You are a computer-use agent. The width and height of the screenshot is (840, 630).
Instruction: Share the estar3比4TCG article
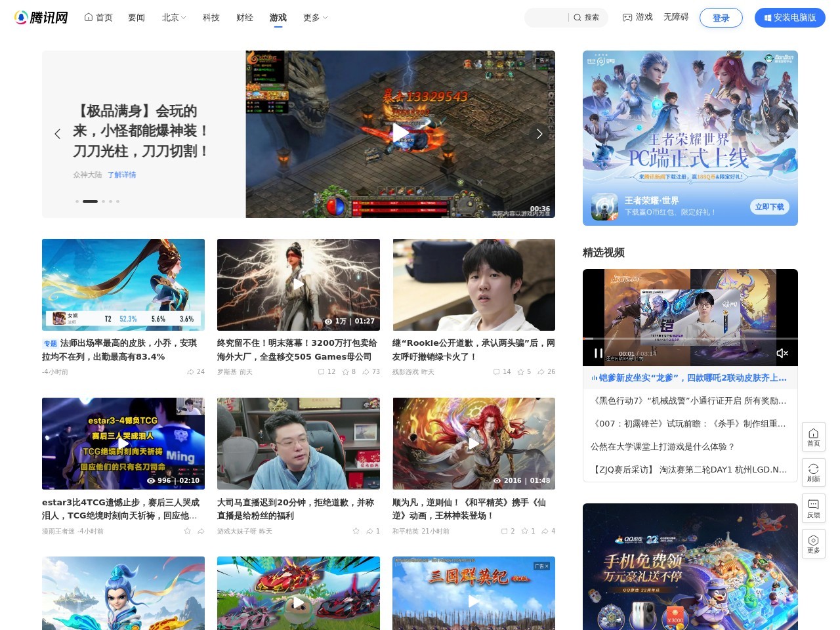[201, 531]
